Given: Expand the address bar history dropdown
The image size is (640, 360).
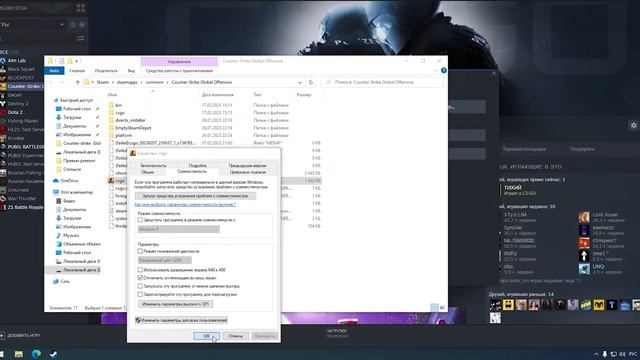Looking at the screenshot, I should (x=300, y=82).
